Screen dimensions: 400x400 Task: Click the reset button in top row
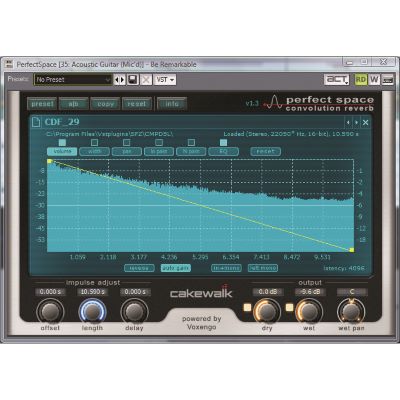pyautogui.click(x=137, y=104)
